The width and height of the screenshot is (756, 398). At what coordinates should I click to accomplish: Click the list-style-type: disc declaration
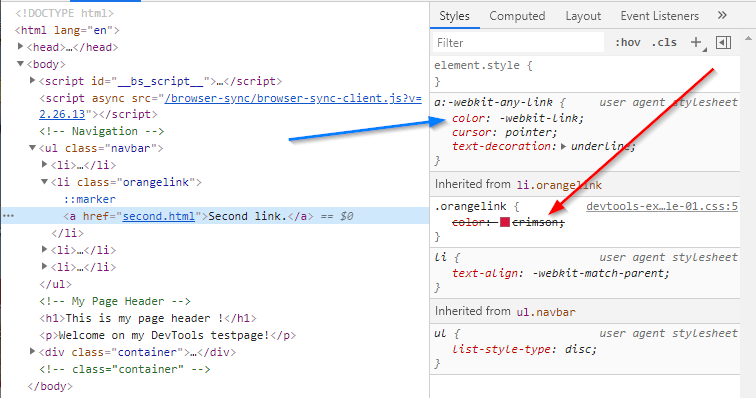(x=524, y=349)
